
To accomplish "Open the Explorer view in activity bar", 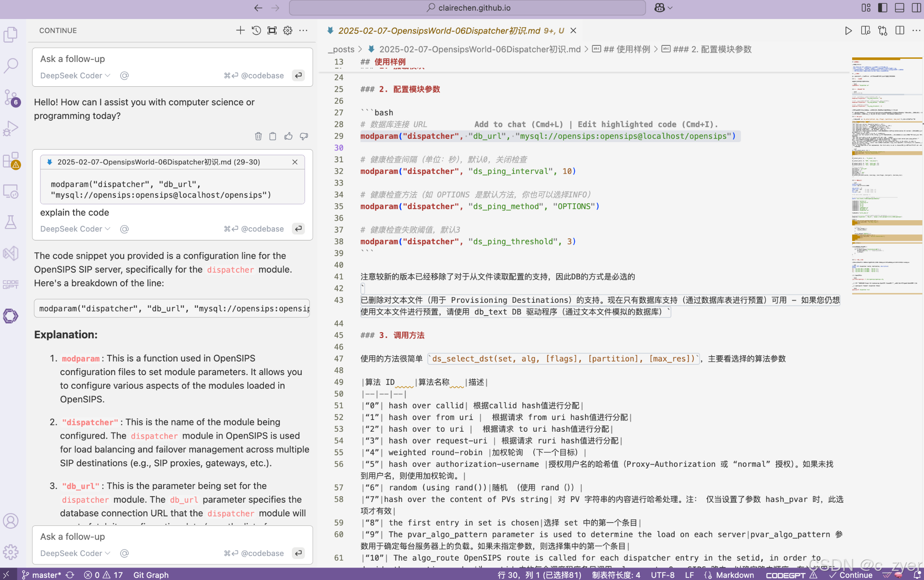I will 11,34.
